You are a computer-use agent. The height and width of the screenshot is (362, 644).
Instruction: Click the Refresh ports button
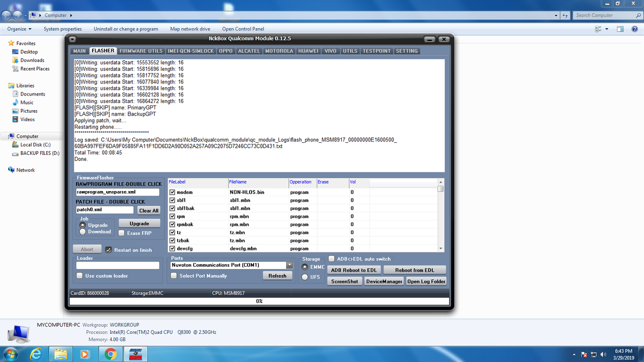[277, 276]
